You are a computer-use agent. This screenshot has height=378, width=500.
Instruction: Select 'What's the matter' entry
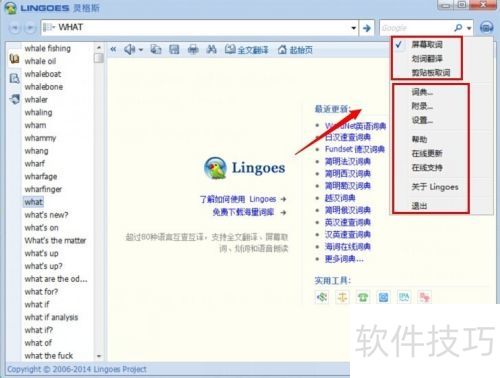(55, 240)
